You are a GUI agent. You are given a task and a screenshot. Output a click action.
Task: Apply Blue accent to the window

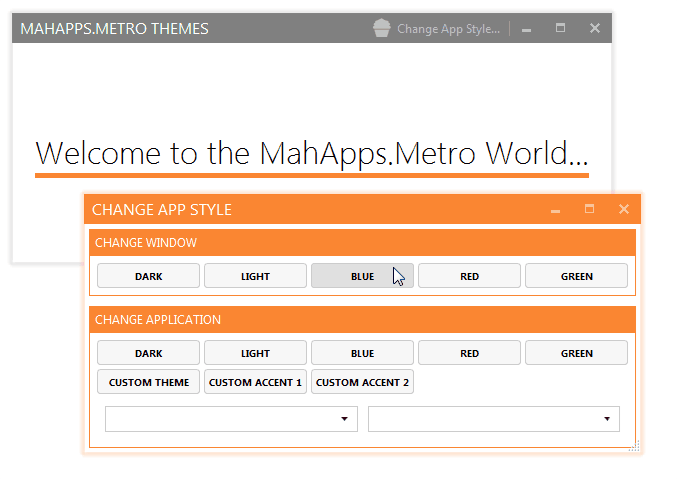coord(362,276)
